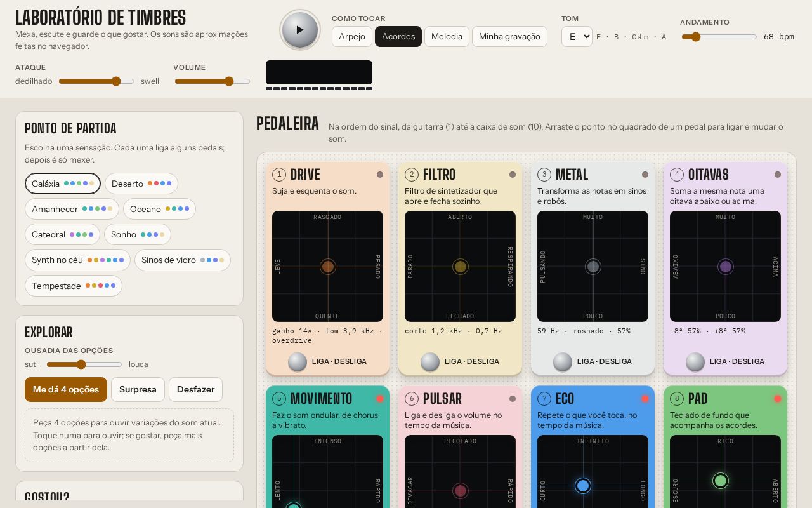Viewport: 812px width, 508px height.
Task: Toggle the DRIVE pedal footswitch knob
Action: point(298,361)
